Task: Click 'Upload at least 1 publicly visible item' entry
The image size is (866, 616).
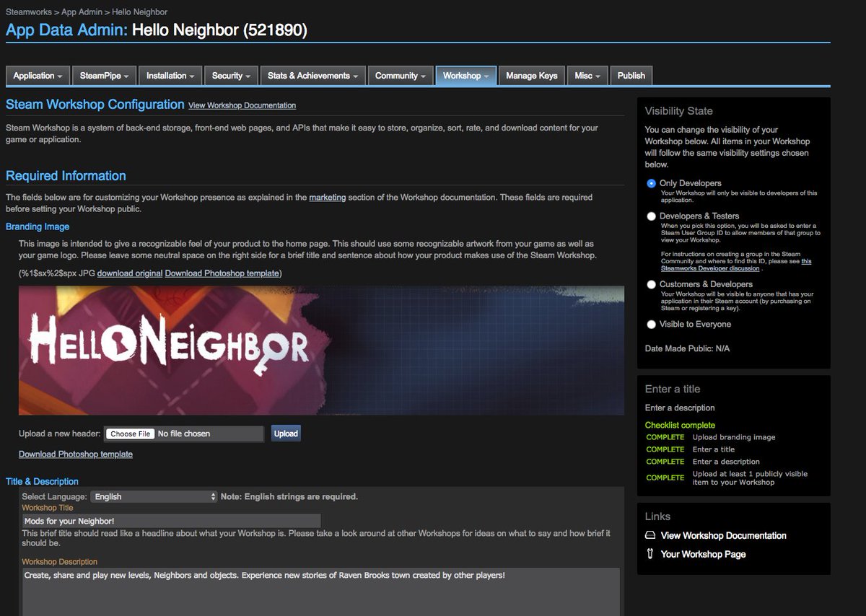Action: (x=750, y=478)
